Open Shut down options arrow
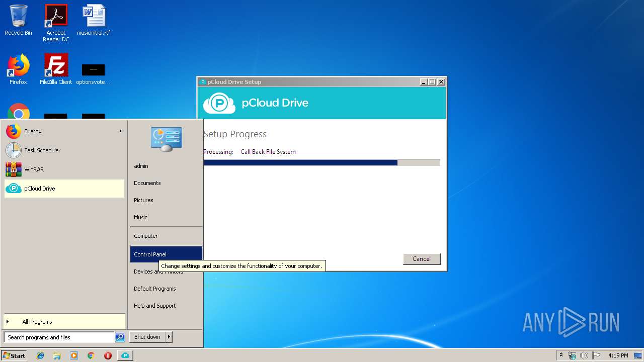Viewport: 644px width, 362px height. click(169, 337)
